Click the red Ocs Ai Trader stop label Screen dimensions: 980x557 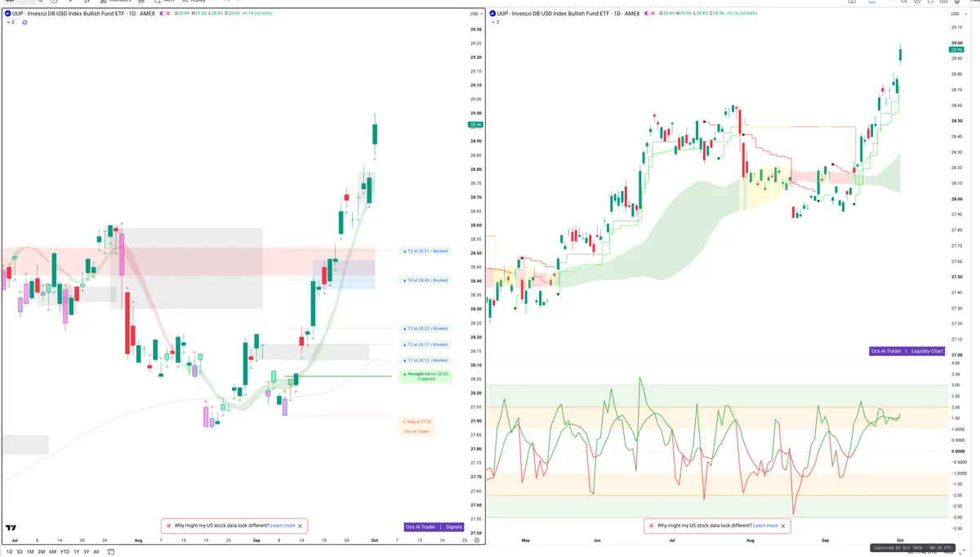click(x=417, y=431)
